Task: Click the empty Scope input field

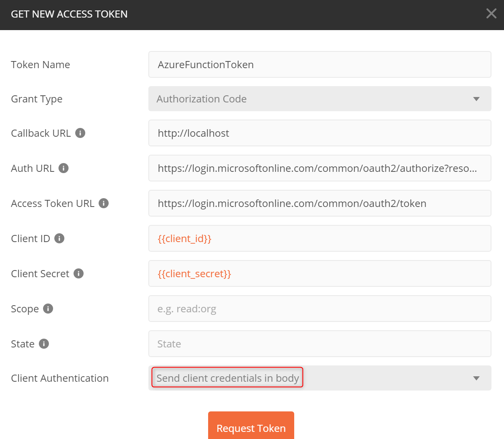Action: [320, 309]
